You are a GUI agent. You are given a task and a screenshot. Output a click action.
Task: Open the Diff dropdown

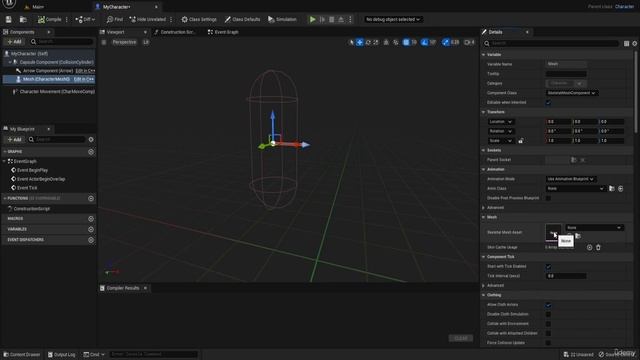pyautogui.click(x=85, y=19)
